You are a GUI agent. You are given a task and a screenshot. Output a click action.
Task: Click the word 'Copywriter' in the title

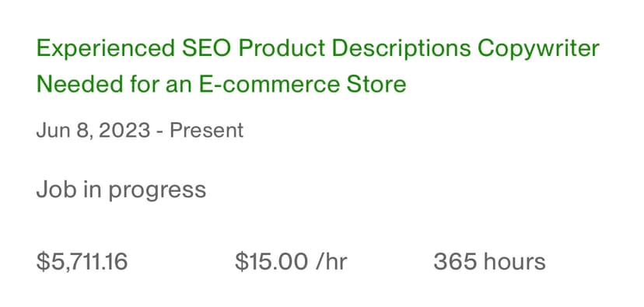click(538, 50)
